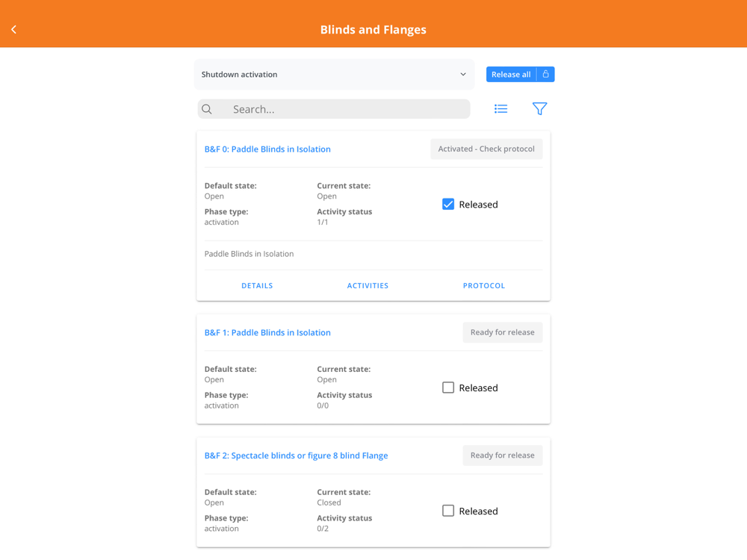Open B&F 0: Paddle Blinds in Isolation link
The height and width of the screenshot is (560, 747).
pos(267,149)
